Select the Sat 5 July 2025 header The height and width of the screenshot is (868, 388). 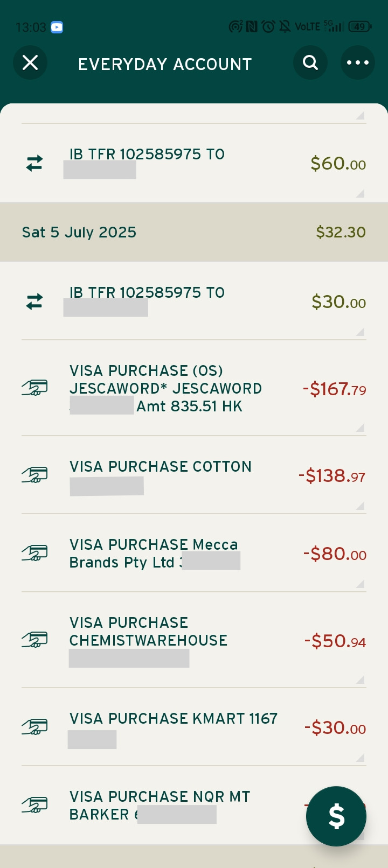[x=79, y=232]
